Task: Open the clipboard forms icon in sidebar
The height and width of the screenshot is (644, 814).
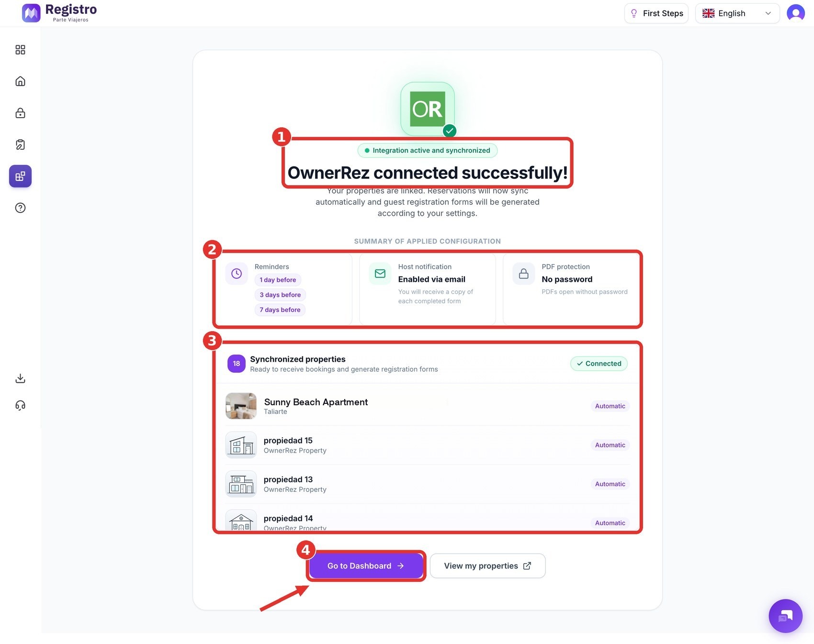Action: tap(20, 144)
